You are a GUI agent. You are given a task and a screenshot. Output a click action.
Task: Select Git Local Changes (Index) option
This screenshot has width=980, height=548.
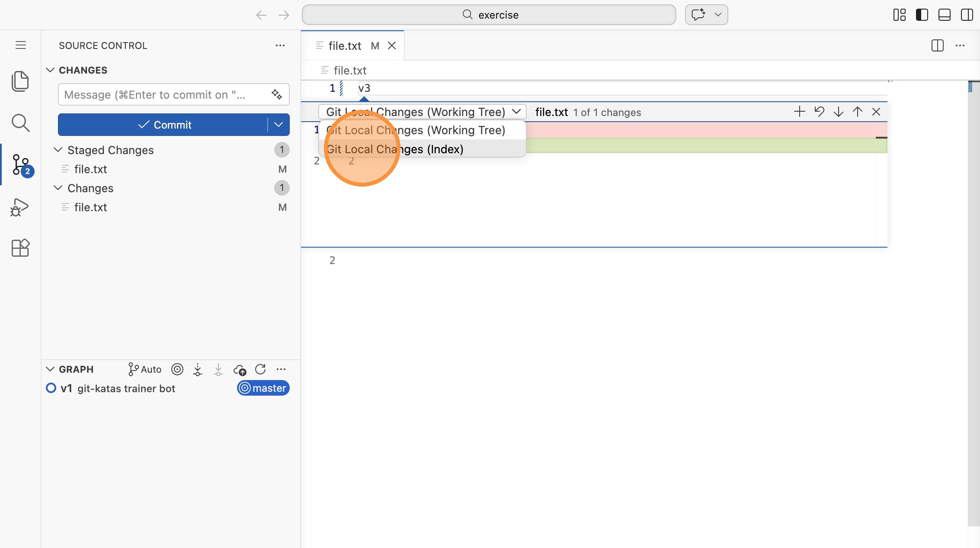(x=432, y=149)
